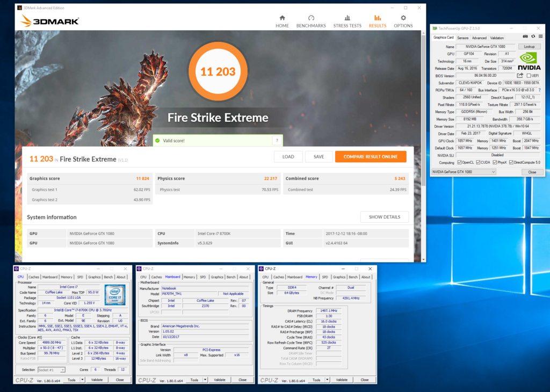Toggle the DirectCompute 5.0 checkbox
This screenshot has height=392, width=550.
tap(511, 162)
